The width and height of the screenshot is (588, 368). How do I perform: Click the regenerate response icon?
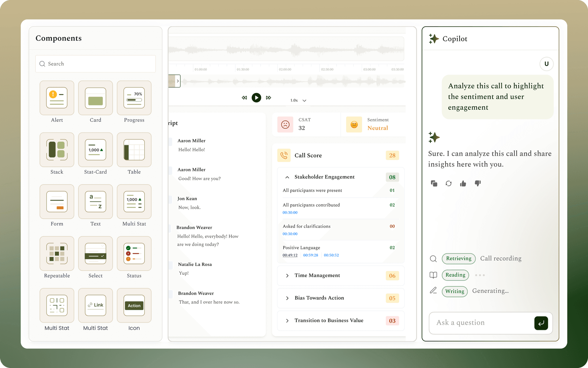(449, 183)
